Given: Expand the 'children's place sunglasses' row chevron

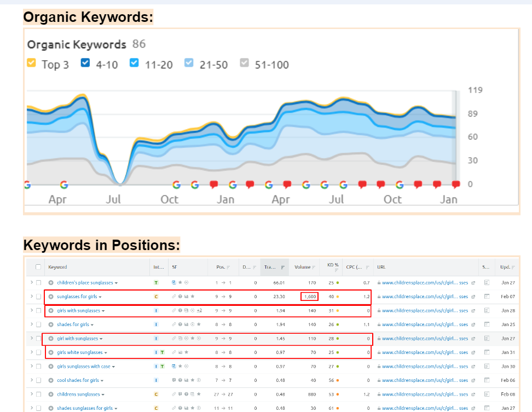Looking at the screenshot, I should [32, 282].
